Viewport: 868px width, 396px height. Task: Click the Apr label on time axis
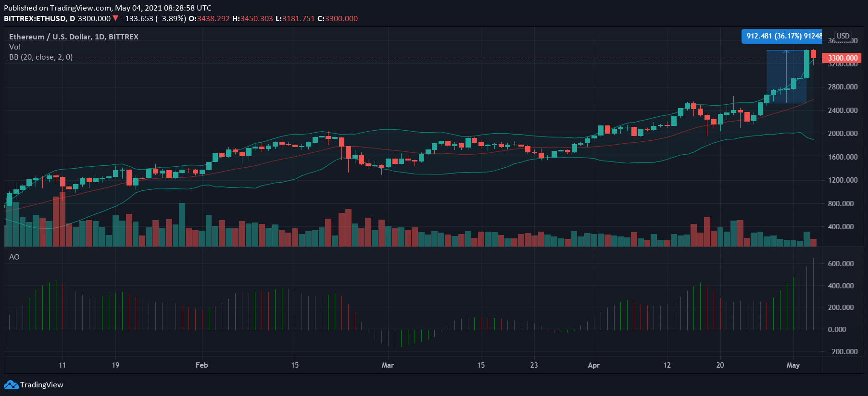[594, 365]
